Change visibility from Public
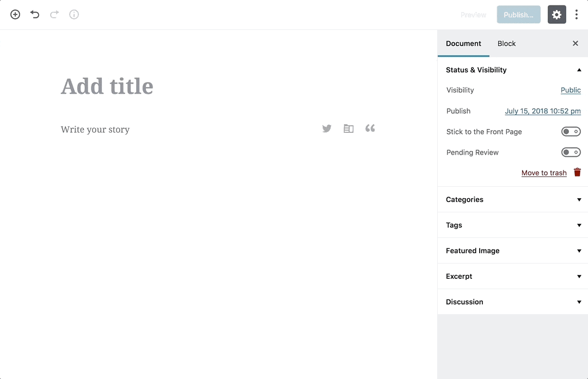 [x=571, y=90]
